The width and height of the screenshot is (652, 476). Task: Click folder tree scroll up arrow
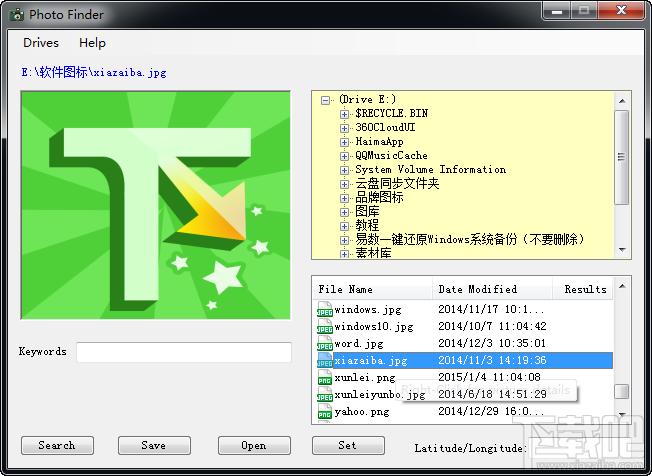(622, 101)
